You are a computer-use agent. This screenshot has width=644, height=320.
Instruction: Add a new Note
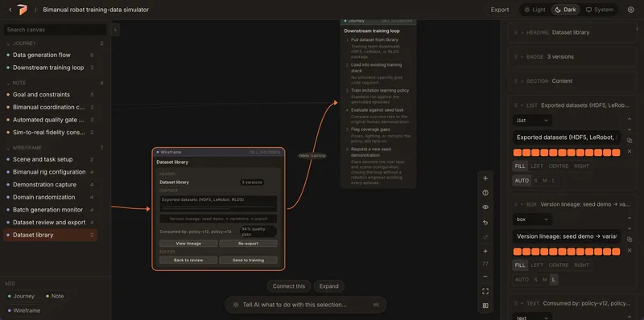tap(55, 296)
